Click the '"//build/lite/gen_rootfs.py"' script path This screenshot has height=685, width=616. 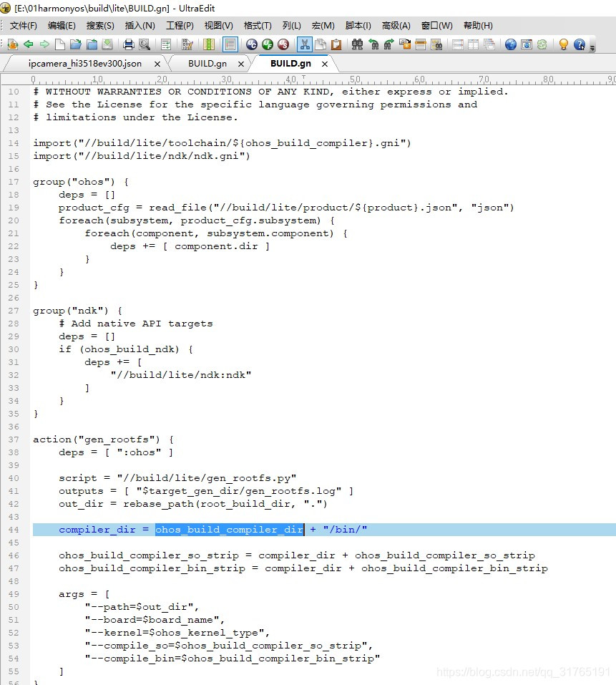click(x=207, y=478)
